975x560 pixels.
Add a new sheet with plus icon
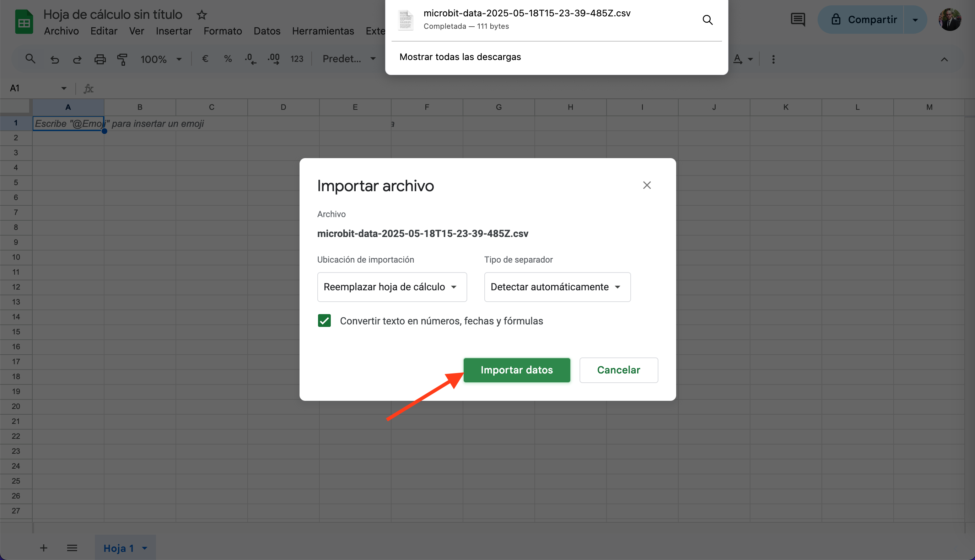pos(44,548)
